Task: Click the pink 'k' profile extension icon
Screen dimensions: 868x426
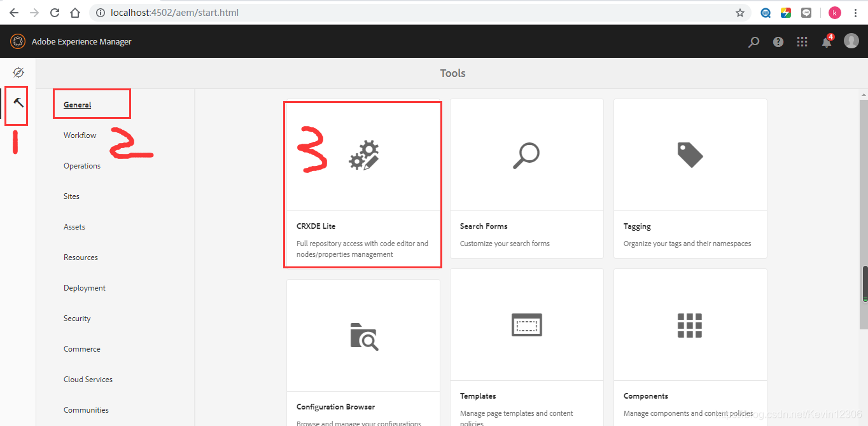Action: tap(834, 13)
